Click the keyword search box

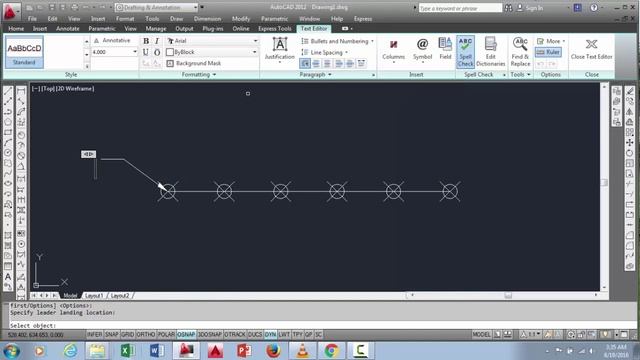click(460, 8)
